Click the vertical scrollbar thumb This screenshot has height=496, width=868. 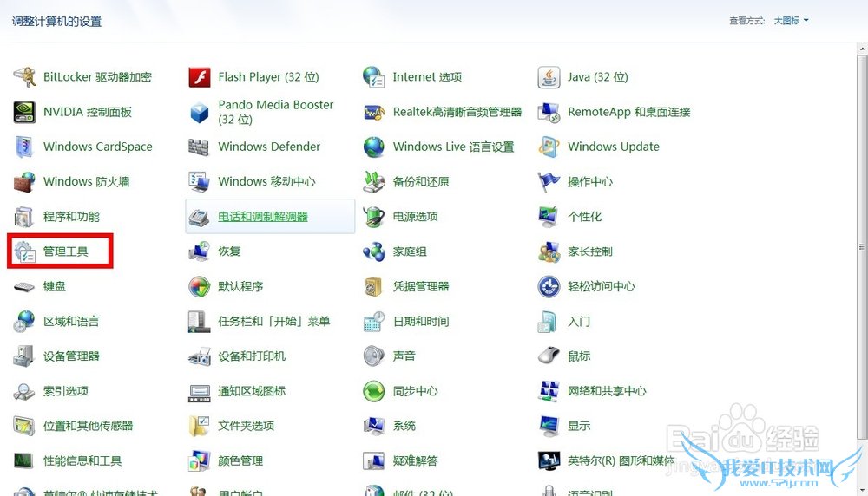863,247
